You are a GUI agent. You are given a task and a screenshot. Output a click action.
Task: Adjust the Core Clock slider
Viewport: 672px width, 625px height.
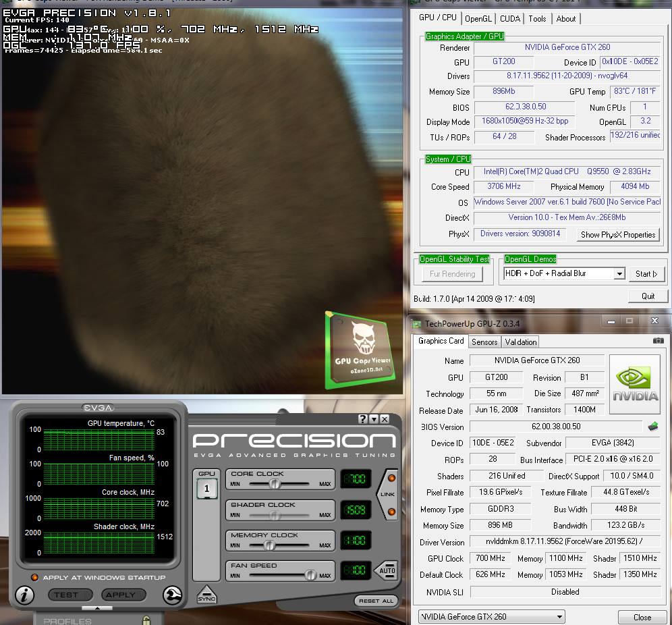(x=275, y=484)
